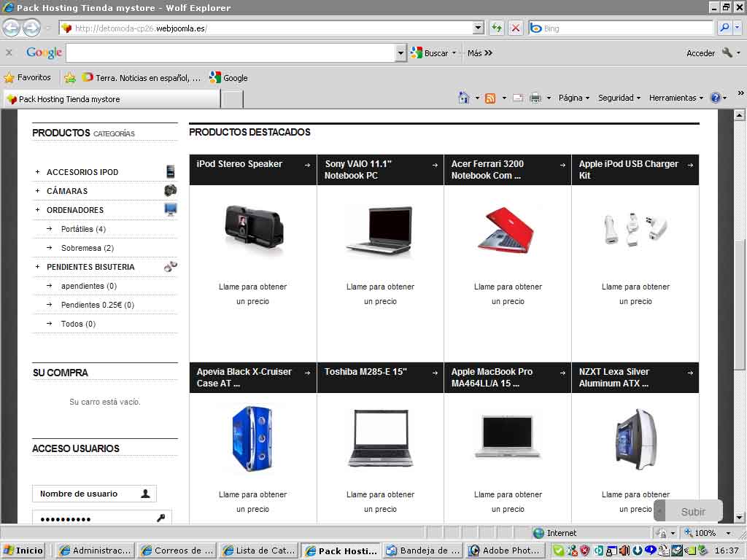Switch to the Correos de taskbar window
Image resolution: width=747 pixels, height=560 pixels.
pos(177,551)
